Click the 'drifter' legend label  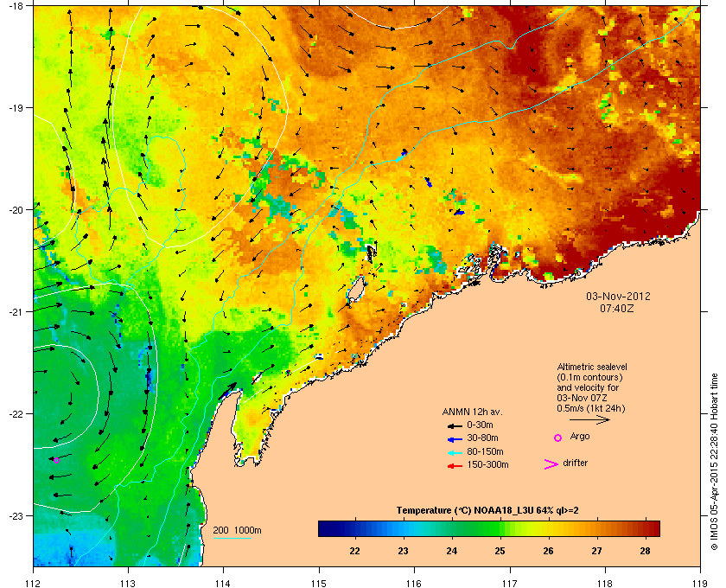[575, 463]
